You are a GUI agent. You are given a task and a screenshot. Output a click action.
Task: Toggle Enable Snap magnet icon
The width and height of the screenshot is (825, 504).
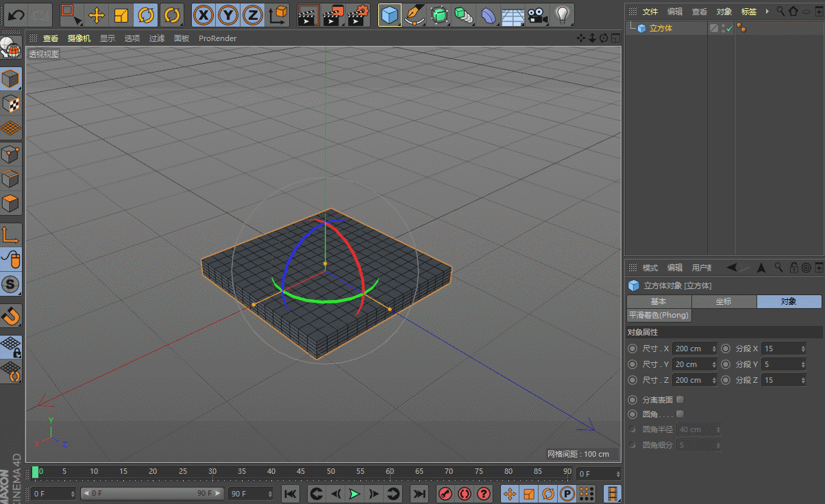click(11, 316)
